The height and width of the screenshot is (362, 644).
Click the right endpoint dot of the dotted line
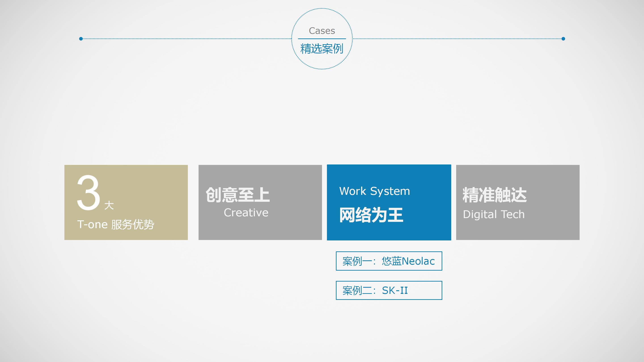point(563,39)
